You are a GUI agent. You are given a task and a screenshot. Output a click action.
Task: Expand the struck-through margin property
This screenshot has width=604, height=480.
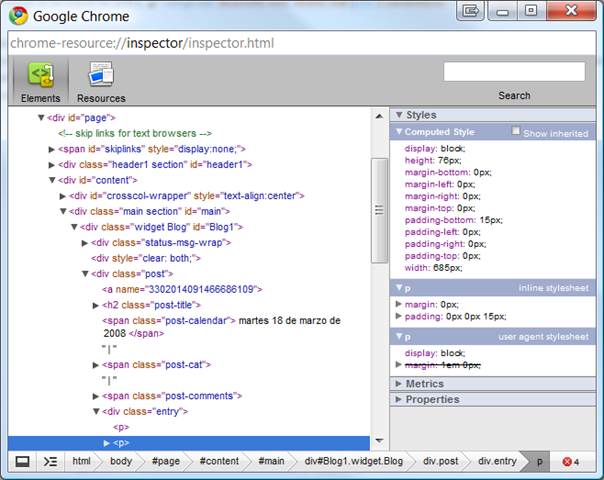[x=399, y=364]
